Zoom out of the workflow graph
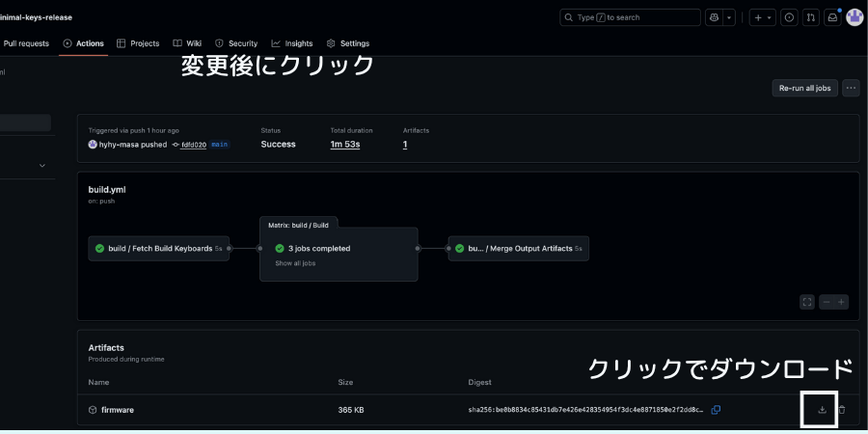868x434 pixels. click(827, 302)
